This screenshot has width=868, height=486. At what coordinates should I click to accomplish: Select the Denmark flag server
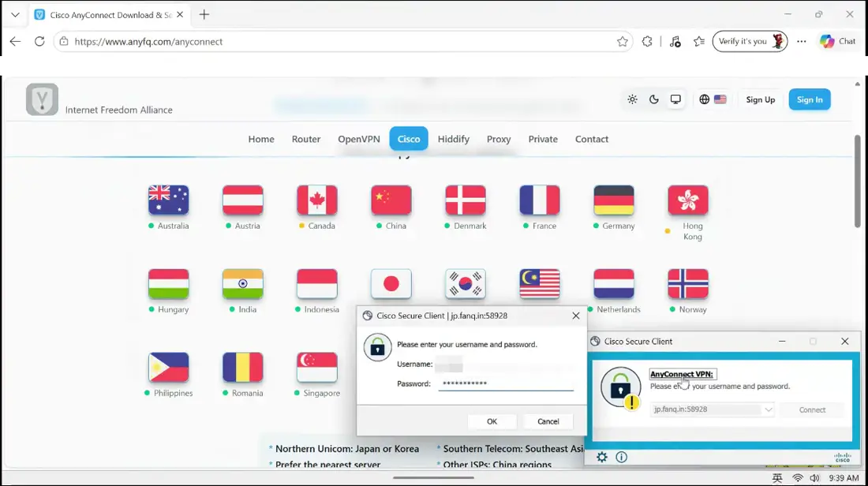click(466, 200)
